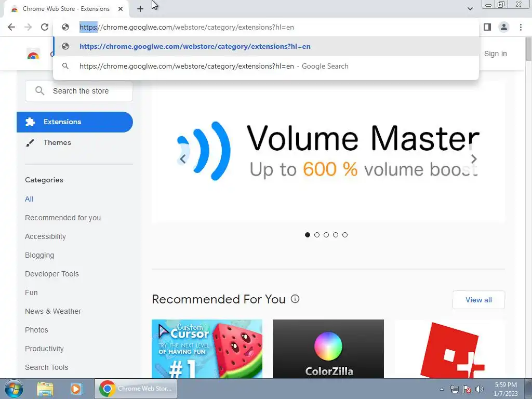This screenshot has width=532, height=399.
Task: Open the Photos category
Action: 36,330
